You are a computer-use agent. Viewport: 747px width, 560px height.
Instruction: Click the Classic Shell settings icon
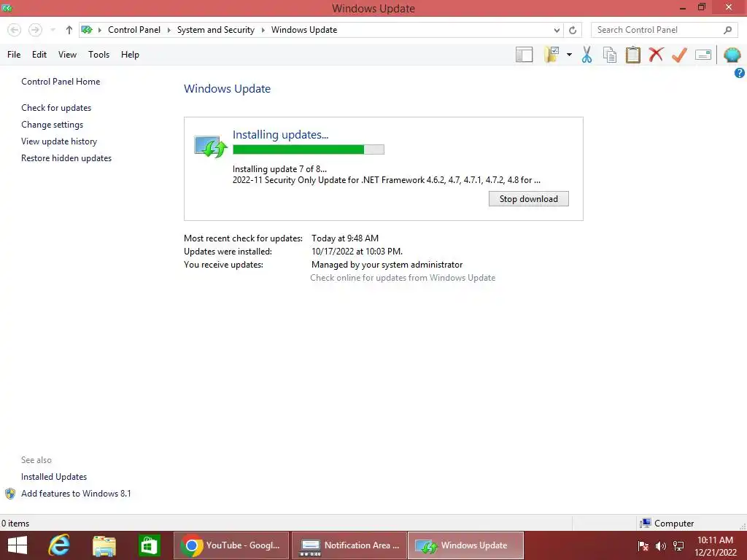(732, 55)
